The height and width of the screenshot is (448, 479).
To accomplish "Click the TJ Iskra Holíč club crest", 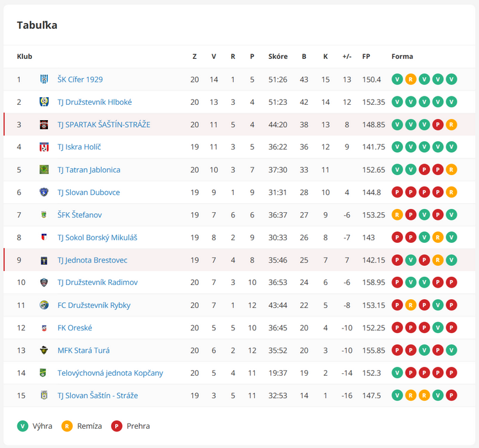I will pyautogui.click(x=44, y=147).
